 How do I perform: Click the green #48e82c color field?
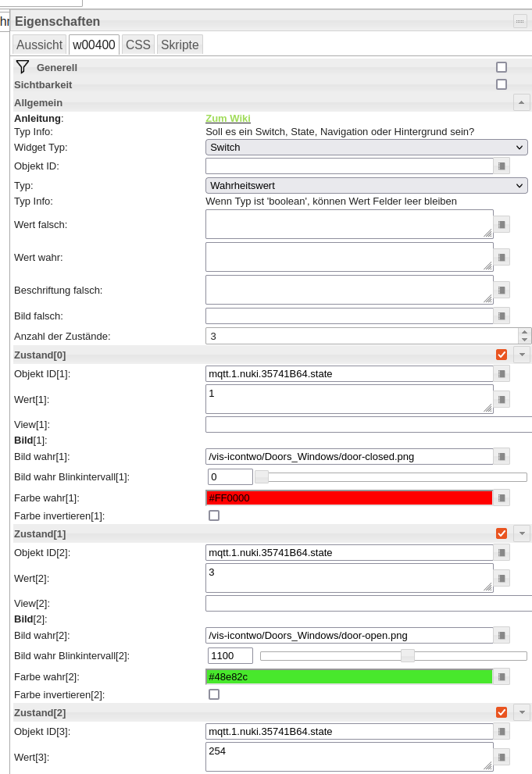click(x=349, y=676)
